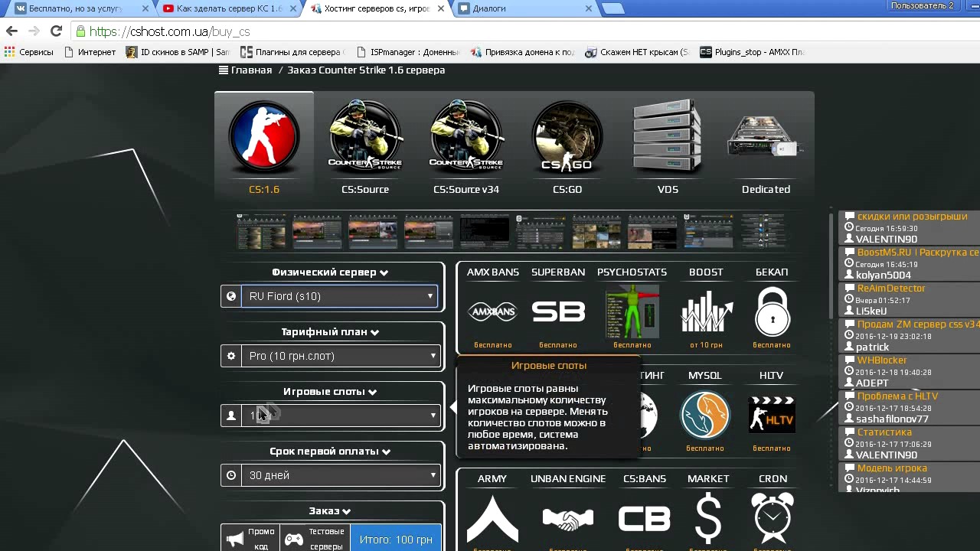Open the Сервисы bookmark
This screenshot has height=551, width=980.
pos(29,52)
